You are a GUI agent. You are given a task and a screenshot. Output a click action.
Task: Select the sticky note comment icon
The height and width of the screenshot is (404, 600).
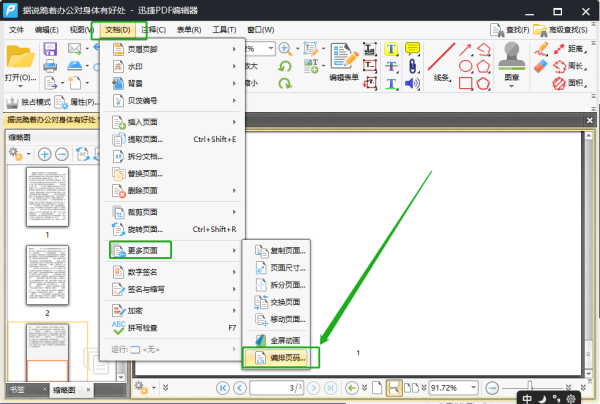tap(412, 49)
